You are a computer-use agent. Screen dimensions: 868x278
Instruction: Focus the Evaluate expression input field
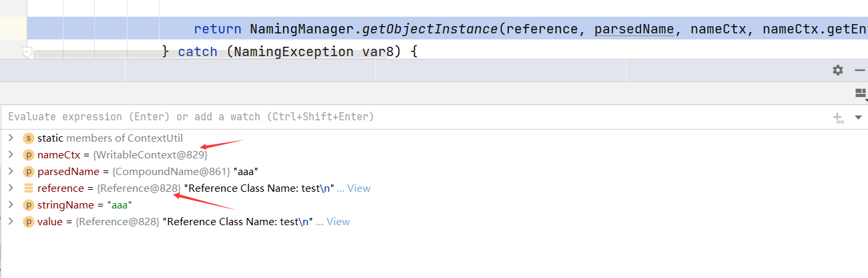pyautogui.click(x=414, y=117)
